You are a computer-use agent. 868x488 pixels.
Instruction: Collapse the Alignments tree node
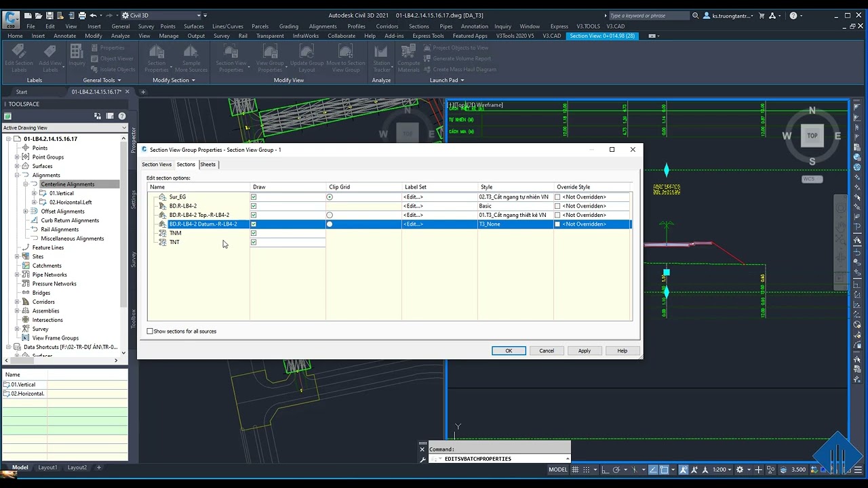tap(17, 176)
